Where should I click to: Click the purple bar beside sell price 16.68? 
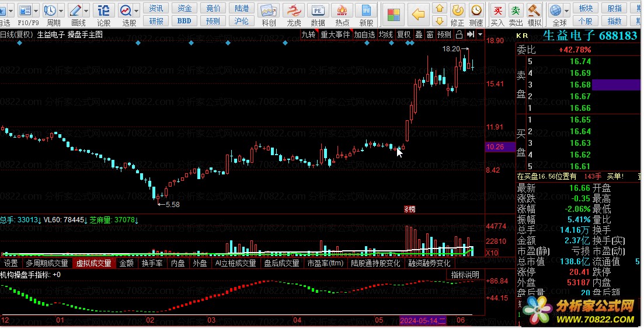coord(615,85)
